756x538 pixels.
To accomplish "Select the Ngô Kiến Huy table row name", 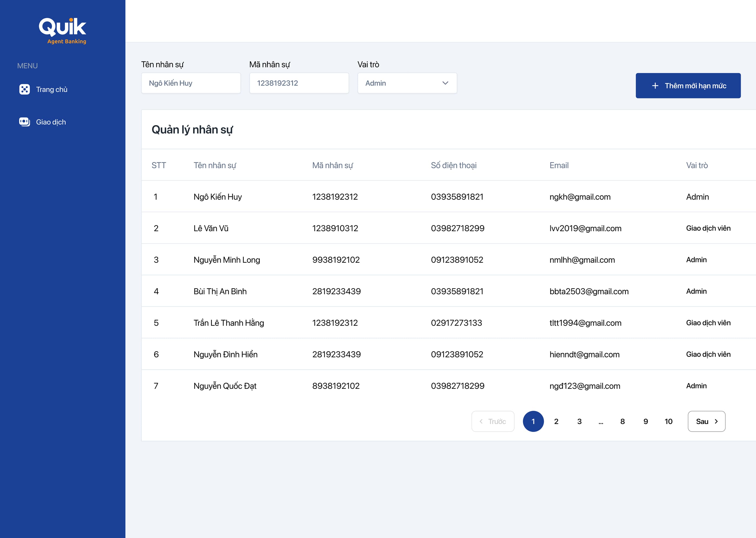I will (218, 197).
